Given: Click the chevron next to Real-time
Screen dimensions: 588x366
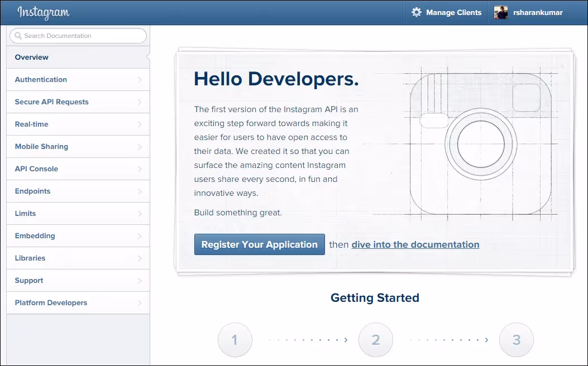Looking at the screenshot, I should pyautogui.click(x=140, y=124).
